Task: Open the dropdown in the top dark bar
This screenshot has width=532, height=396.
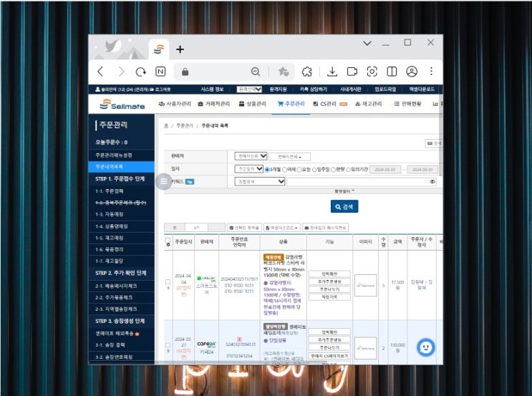Action: pyautogui.click(x=249, y=90)
